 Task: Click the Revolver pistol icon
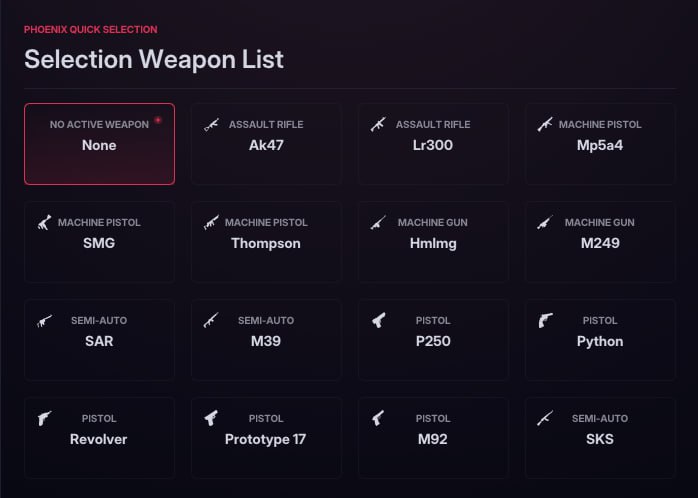coord(44,418)
